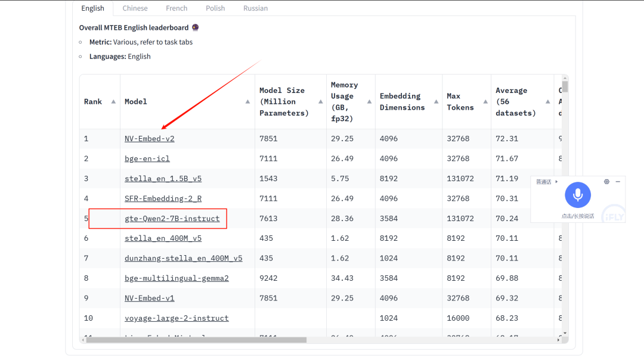Sort by Model column arrow
This screenshot has width=644, height=363.
pos(247,102)
